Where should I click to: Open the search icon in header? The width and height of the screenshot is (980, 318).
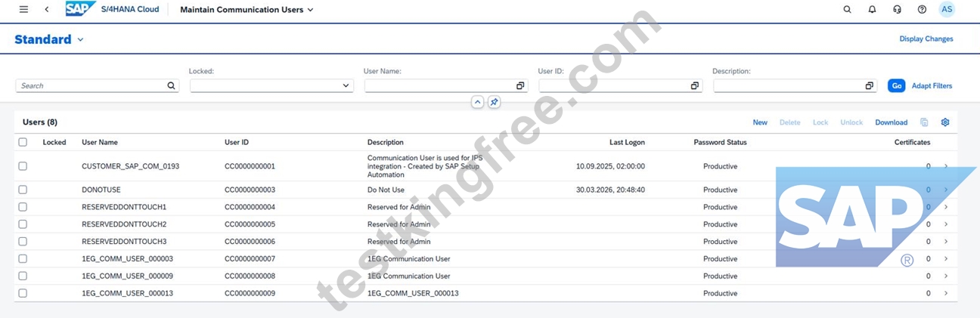click(x=847, y=10)
